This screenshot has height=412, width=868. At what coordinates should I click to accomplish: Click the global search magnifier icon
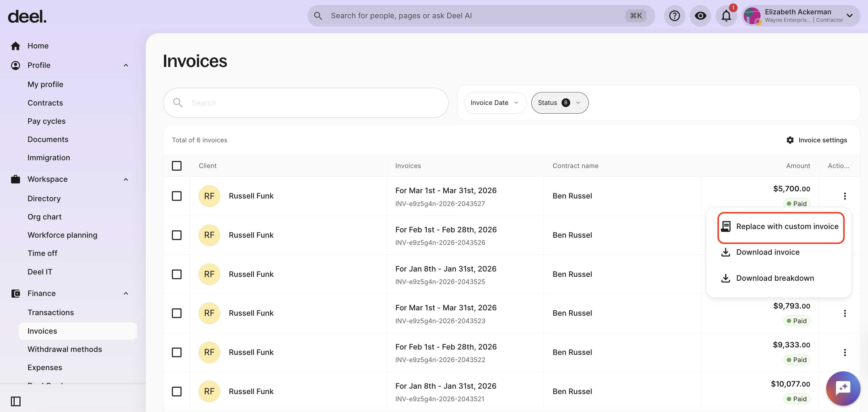[318, 16]
